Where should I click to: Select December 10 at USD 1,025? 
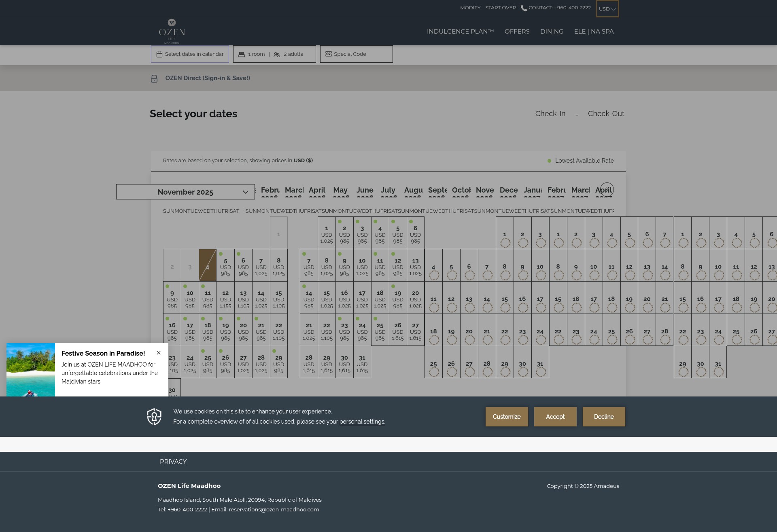362,265
